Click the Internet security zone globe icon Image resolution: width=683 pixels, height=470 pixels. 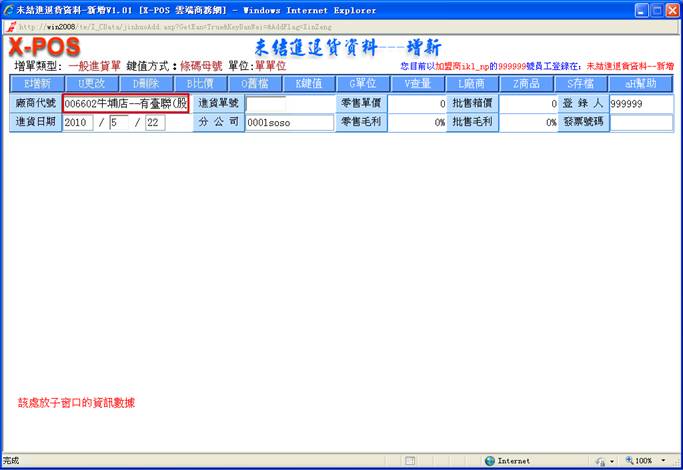click(490, 461)
